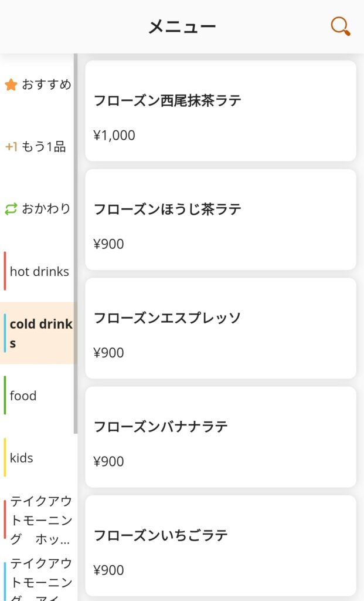The height and width of the screenshot is (601, 364).
Task: Click the +1 もう1品 icon
Action: click(11, 147)
